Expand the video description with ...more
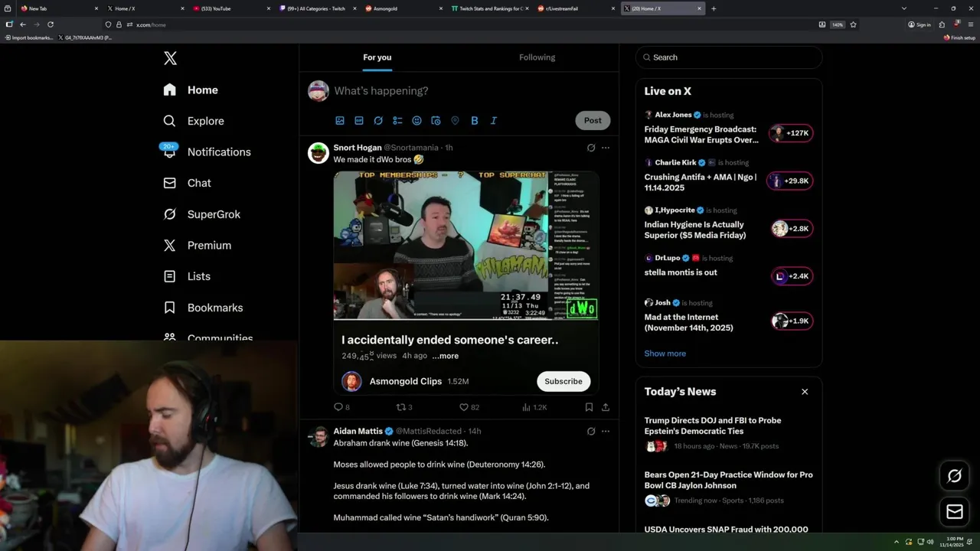 [446, 356]
